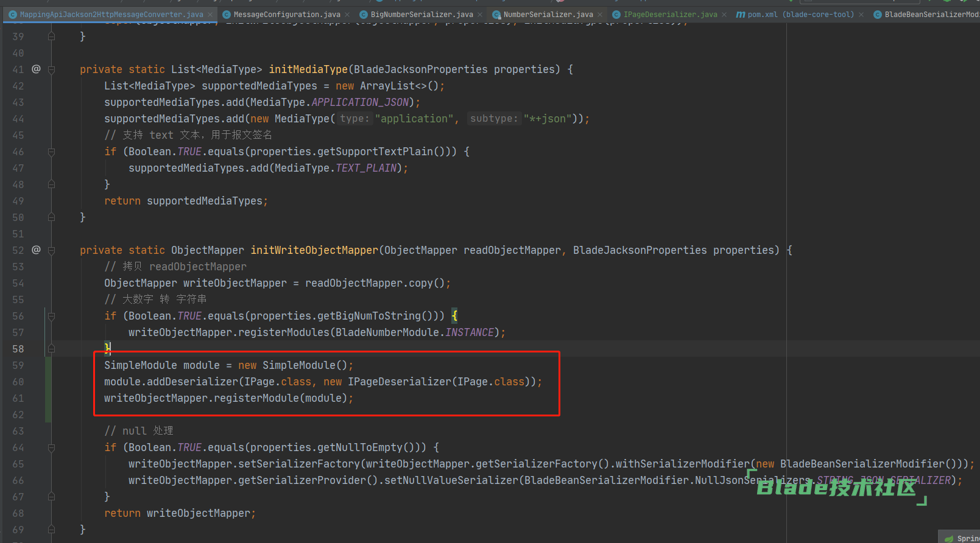Close the MappingApiJackson2HttpMessageConverter.java tab

click(210, 14)
